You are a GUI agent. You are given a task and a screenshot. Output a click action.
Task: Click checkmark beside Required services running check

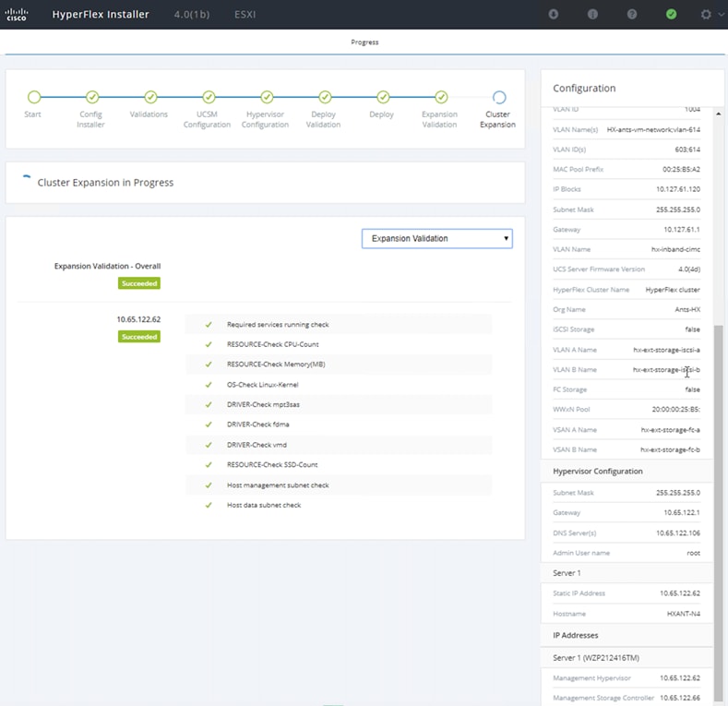(209, 325)
